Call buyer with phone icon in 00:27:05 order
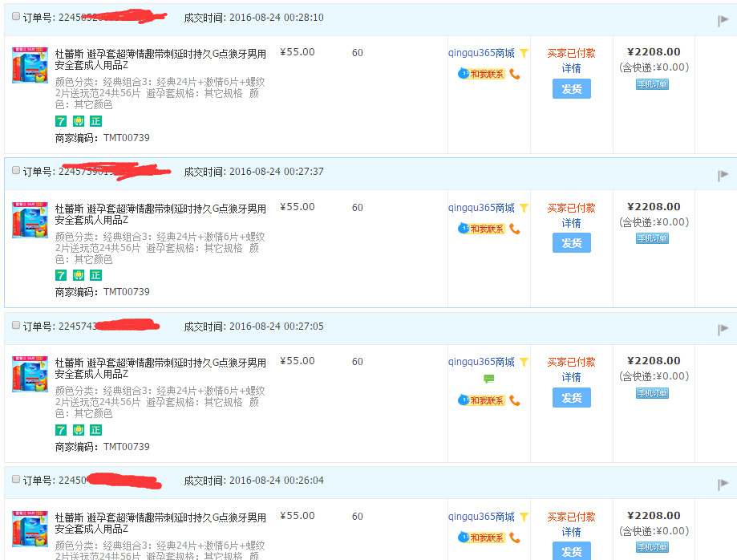 (515, 400)
